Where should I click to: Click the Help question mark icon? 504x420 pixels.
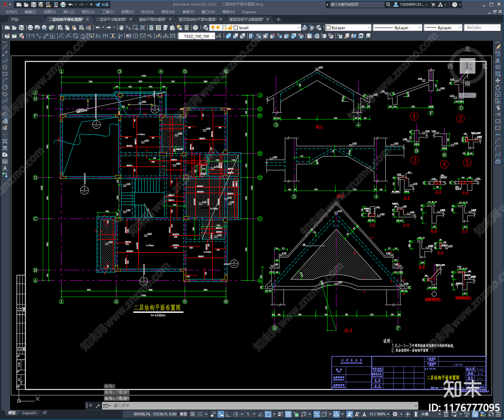(x=196, y=28)
